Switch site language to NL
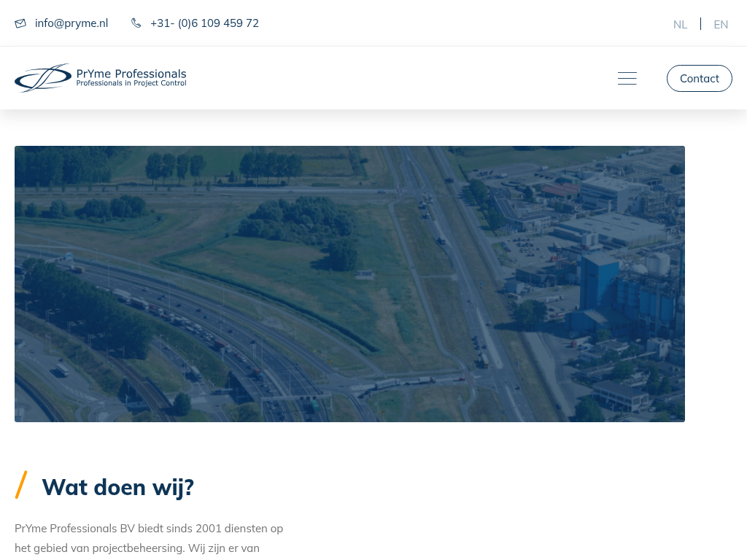 (680, 24)
